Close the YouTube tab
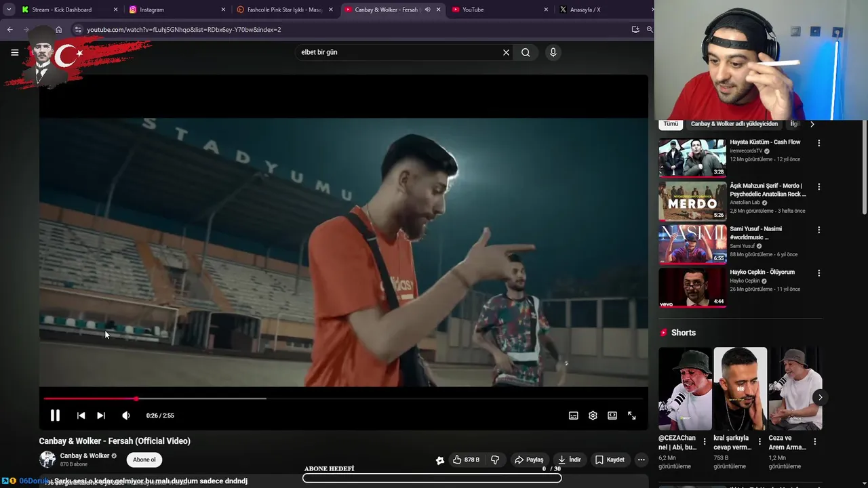The image size is (868, 488). click(547, 9)
